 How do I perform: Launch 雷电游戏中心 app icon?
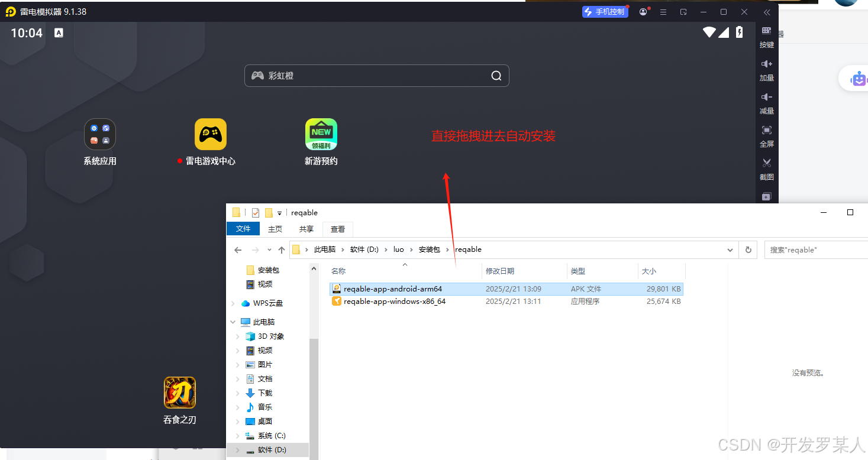pos(211,134)
